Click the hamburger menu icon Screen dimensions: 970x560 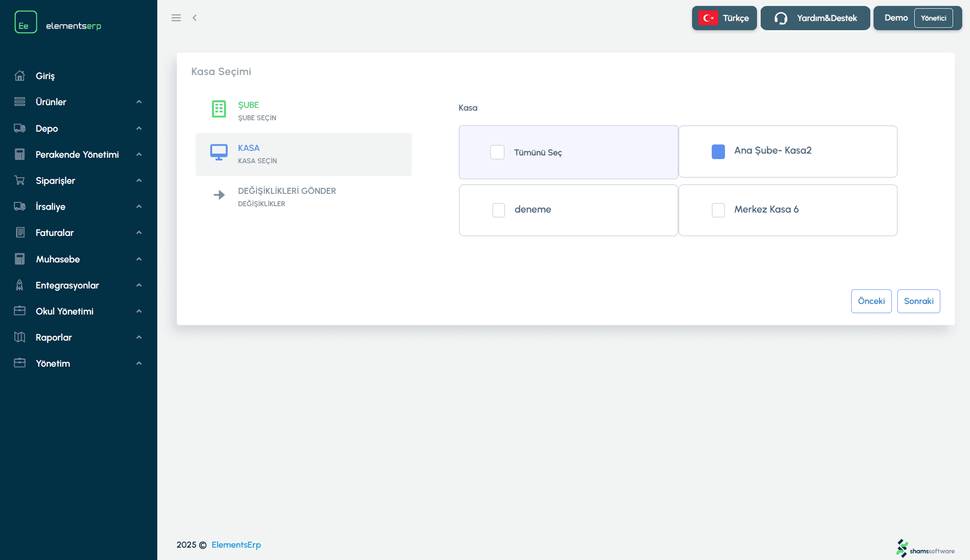pos(176,18)
